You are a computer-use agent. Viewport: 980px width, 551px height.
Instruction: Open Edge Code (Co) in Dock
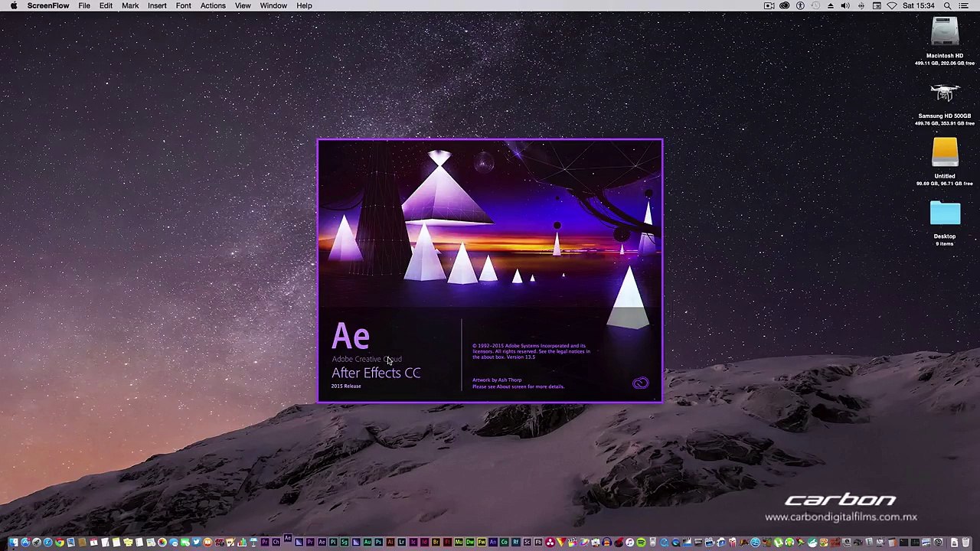point(504,543)
